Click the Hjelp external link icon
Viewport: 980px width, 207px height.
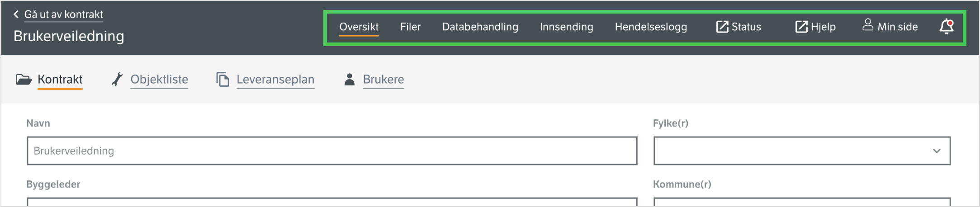coord(801,27)
